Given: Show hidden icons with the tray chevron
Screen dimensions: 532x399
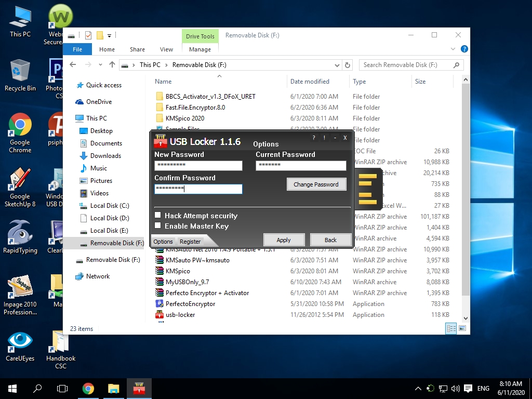Looking at the screenshot, I should (x=418, y=388).
